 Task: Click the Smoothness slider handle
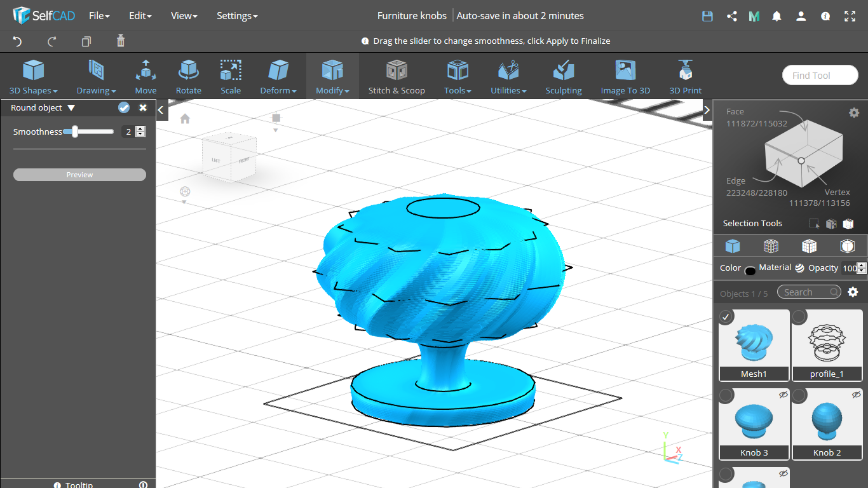[74, 132]
